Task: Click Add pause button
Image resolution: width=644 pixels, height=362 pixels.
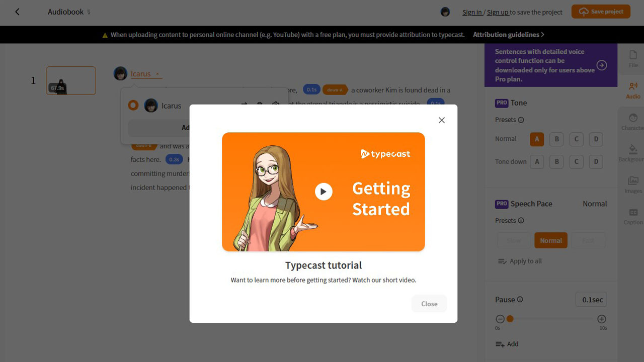Action: pos(507,344)
